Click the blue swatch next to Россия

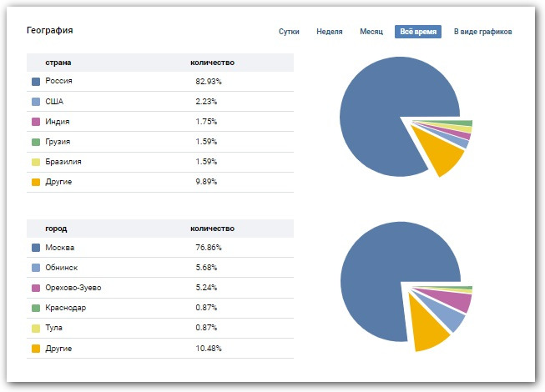(35, 82)
